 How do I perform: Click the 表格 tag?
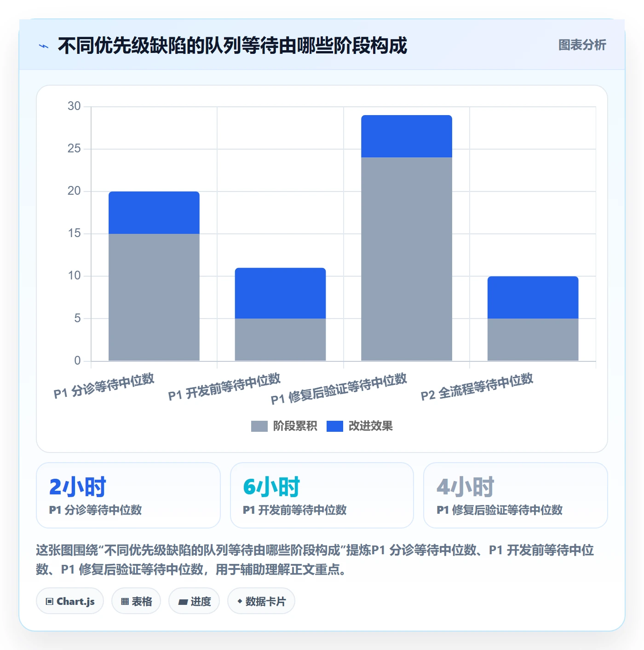[136, 601]
